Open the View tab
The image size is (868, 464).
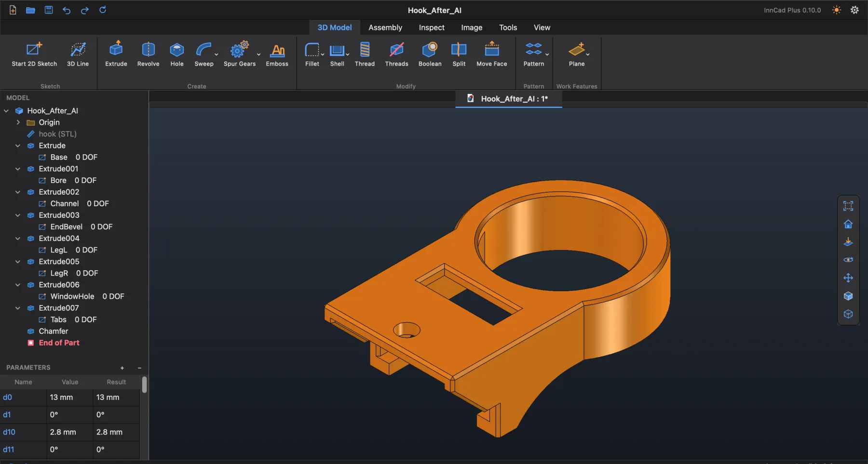click(542, 27)
